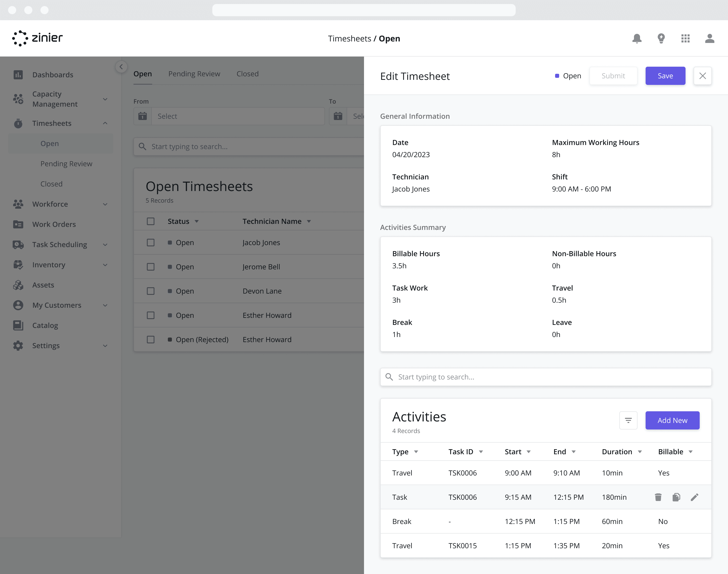728x574 pixels.
Task: Toggle the select-all timesheets checkbox
Action: coord(151,221)
